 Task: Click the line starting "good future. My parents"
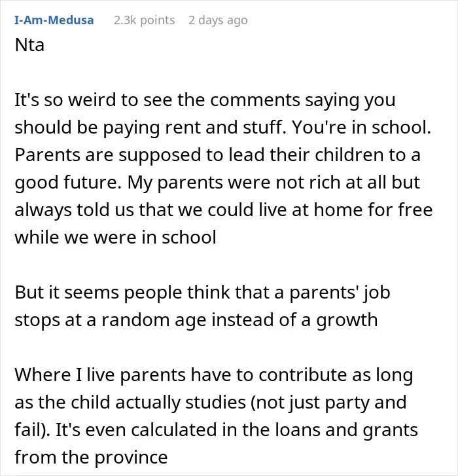(x=217, y=183)
